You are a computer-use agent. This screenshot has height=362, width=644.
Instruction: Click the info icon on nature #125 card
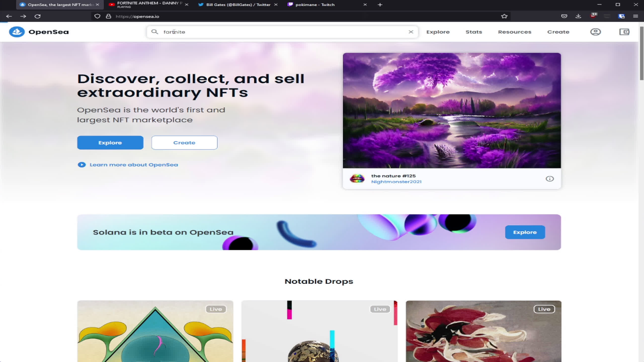550,179
